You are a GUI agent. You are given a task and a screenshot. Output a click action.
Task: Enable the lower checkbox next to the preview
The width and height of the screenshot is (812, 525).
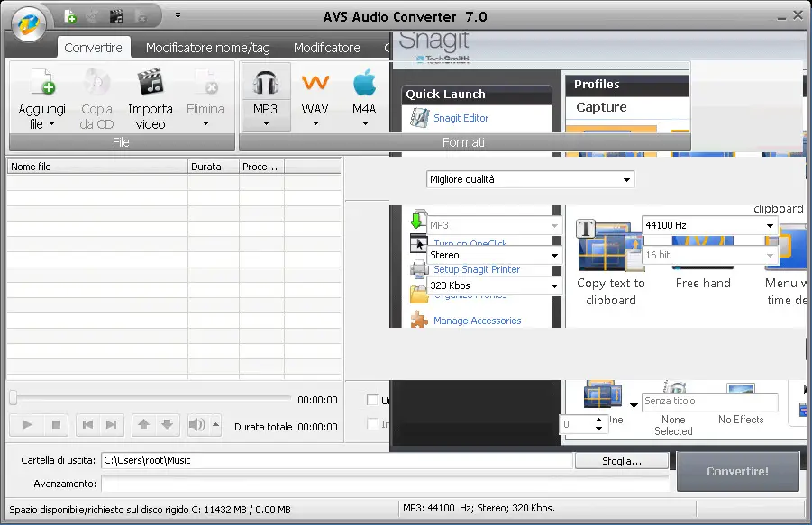(373, 424)
